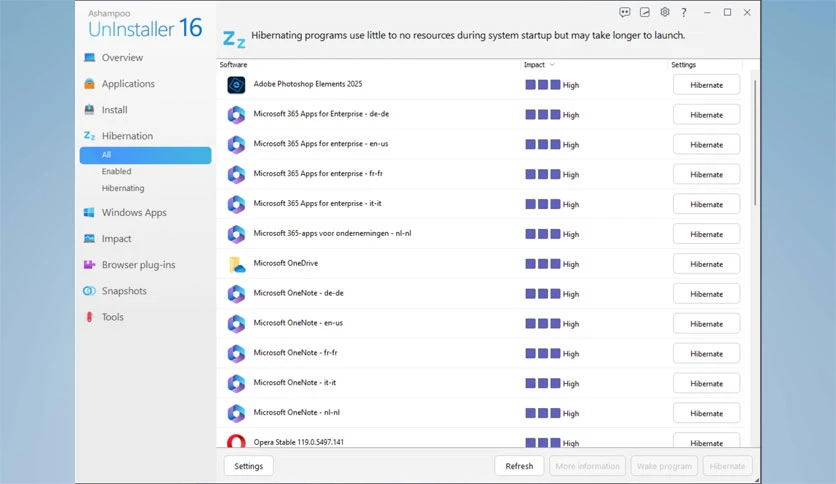
Task: Click the Hibernation Zz sidebar icon
Action: 89,136
